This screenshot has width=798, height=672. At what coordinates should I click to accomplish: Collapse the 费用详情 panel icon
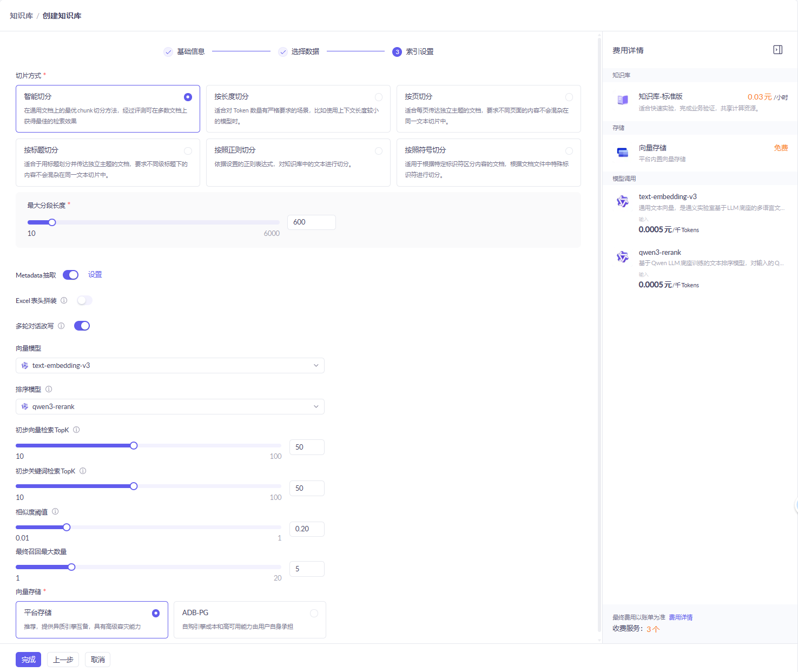coord(777,50)
